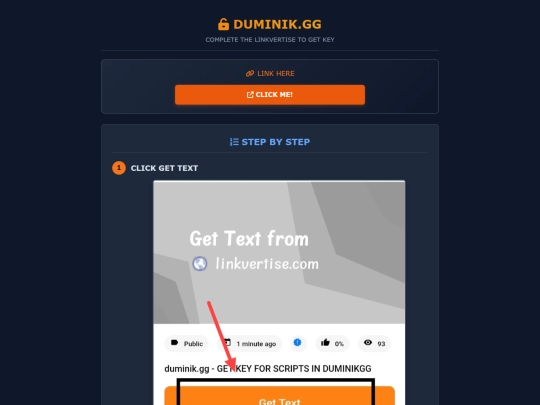Click the globe icon next to linkvertise.com

200,264
